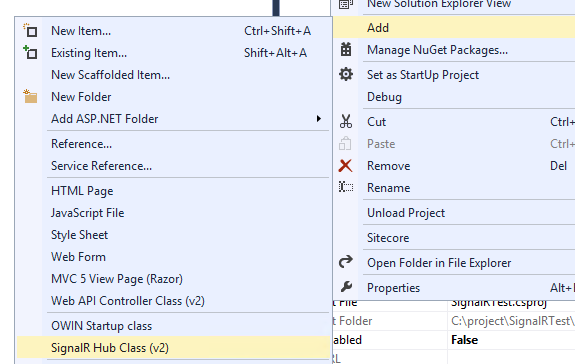This screenshot has width=575, height=364.
Task: Click the Cut scissors icon
Action: click(x=346, y=121)
